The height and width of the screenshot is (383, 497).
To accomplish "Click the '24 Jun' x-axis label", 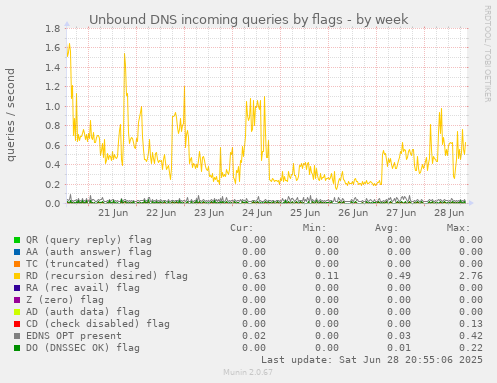I will coord(257,213).
